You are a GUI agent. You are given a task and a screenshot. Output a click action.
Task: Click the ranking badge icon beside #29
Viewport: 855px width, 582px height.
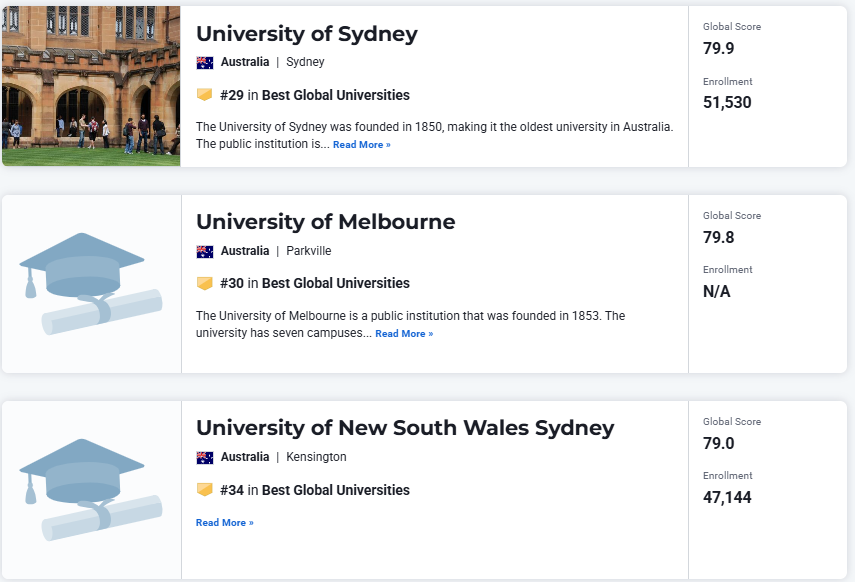[205, 95]
